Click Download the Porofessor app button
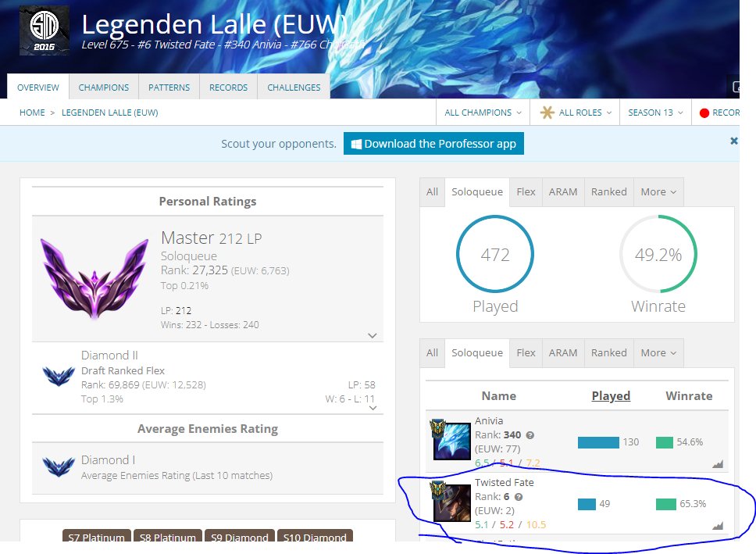Viewport: 756px width, 554px height. 433,144
